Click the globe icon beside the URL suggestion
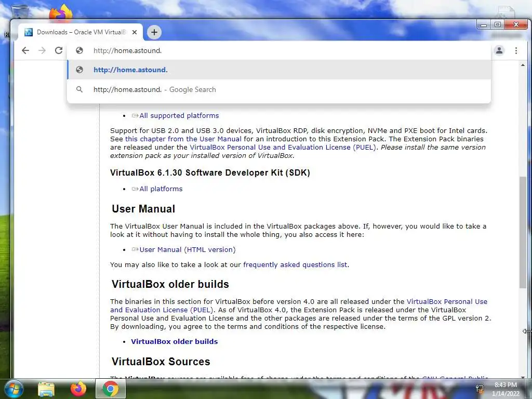Screen dimensions: 532x399 coord(79,70)
